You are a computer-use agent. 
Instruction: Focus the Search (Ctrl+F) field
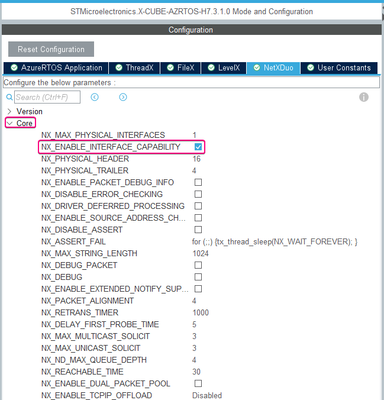tap(47, 97)
